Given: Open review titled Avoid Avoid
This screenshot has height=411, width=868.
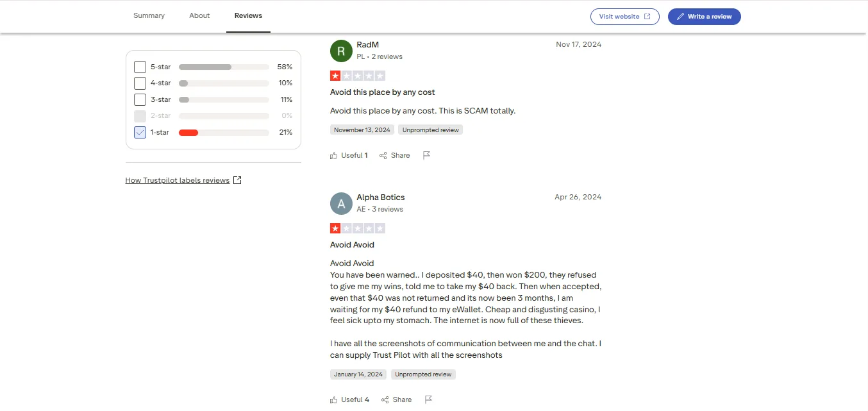Looking at the screenshot, I should pos(352,245).
